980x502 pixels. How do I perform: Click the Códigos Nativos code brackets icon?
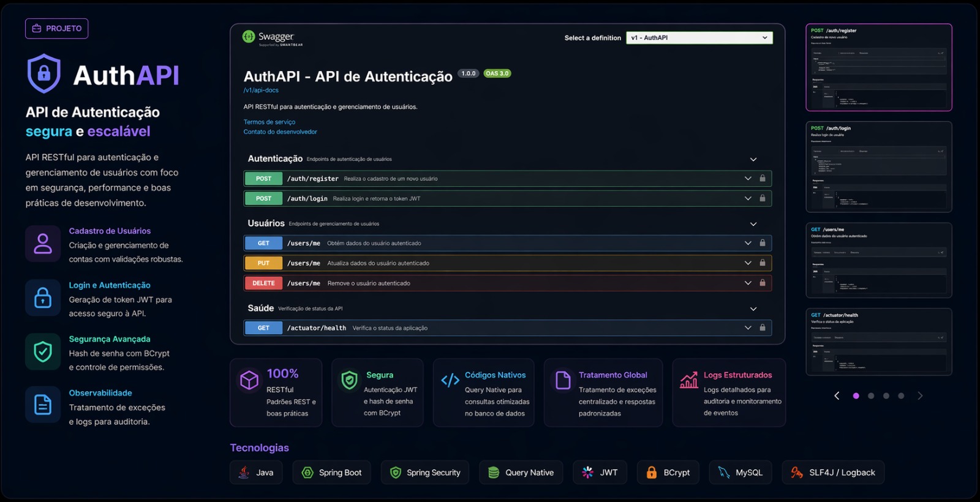[450, 380]
